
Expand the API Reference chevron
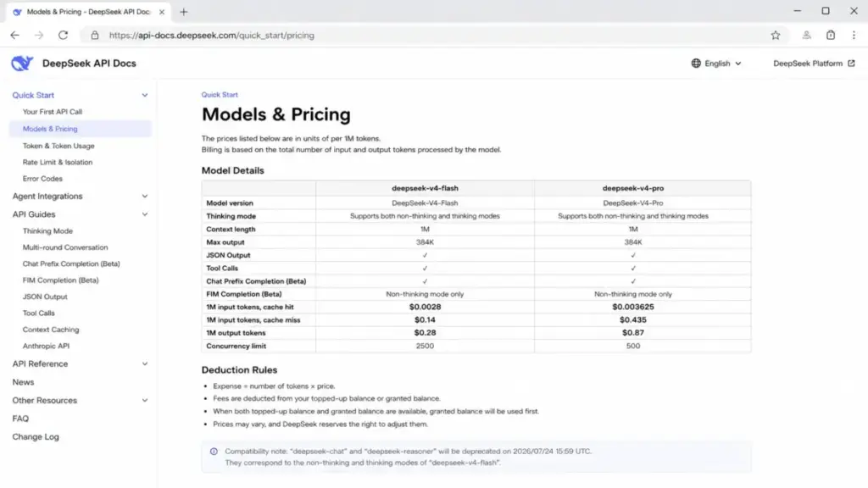pyautogui.click(x=144, y=363)
